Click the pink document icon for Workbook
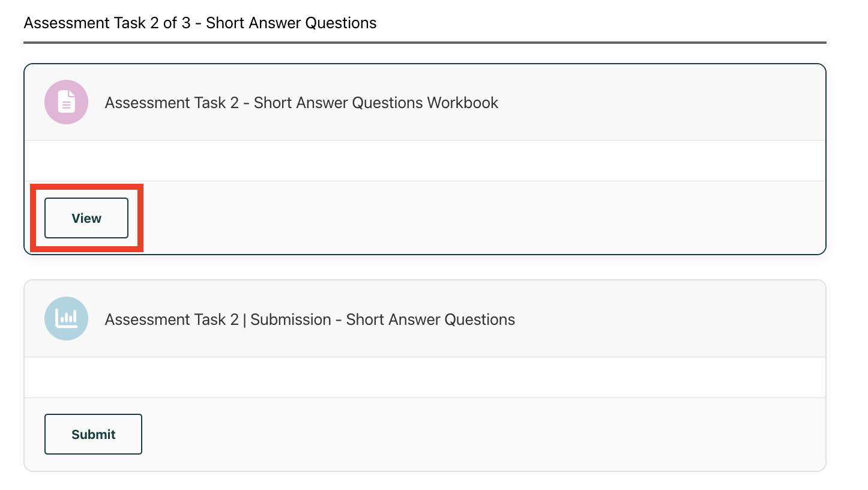This screenshot has width=868, height=490. [x=67, y=102]
